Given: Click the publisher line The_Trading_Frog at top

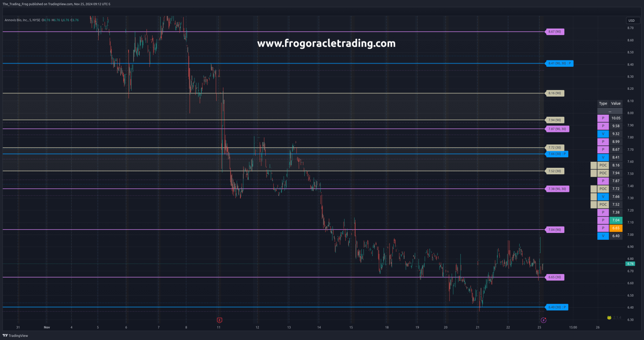Looking at the screenshot, I should click(x=56, y=4).
